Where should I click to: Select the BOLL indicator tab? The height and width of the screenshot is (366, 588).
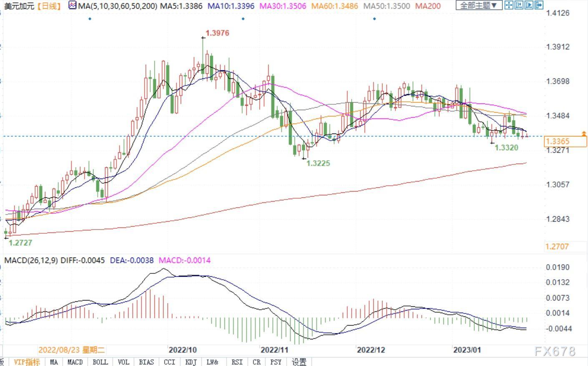[100, 362]
